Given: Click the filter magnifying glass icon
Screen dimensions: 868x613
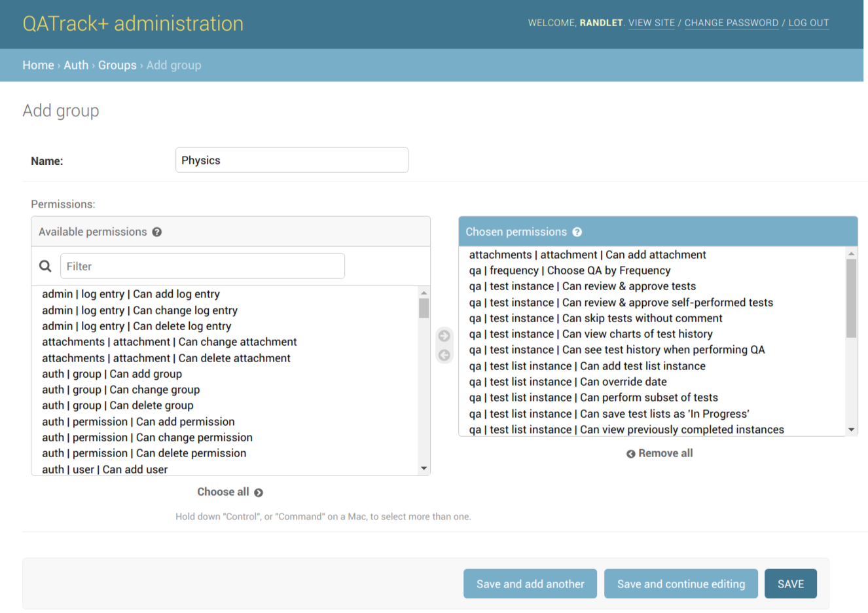Looking at the screenshot, I should point(45,266).
